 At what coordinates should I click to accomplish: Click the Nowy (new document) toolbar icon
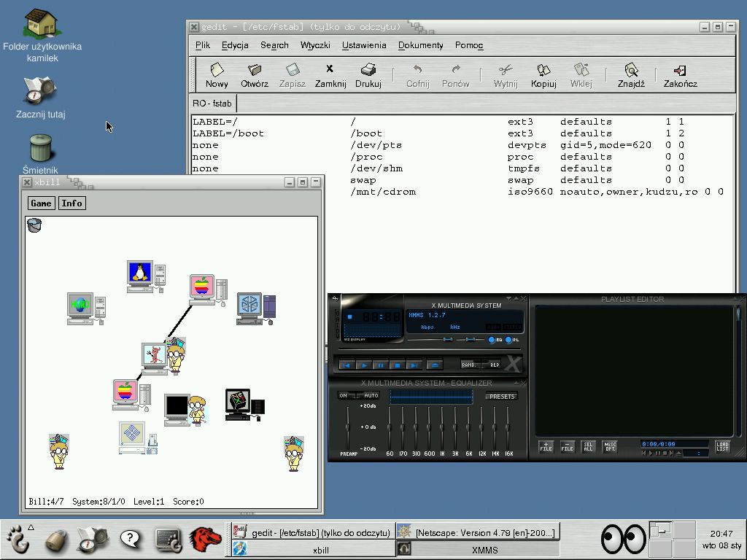coord(217,71)
